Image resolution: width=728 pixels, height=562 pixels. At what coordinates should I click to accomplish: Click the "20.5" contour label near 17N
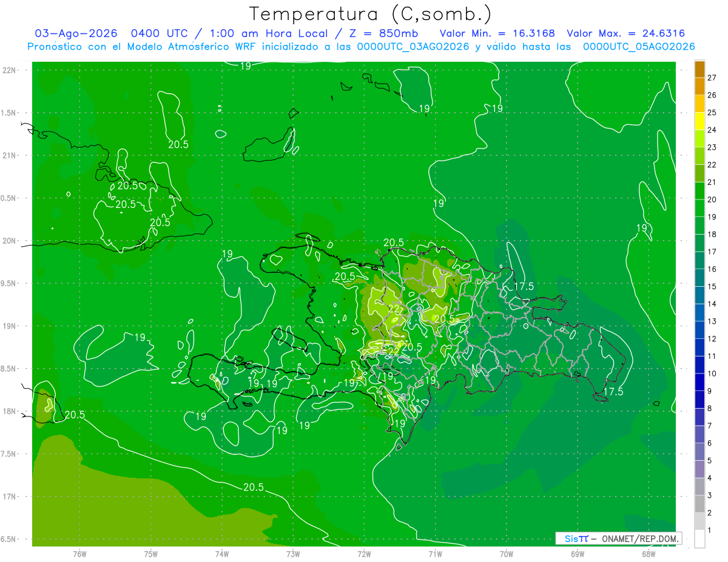(254, 487)
